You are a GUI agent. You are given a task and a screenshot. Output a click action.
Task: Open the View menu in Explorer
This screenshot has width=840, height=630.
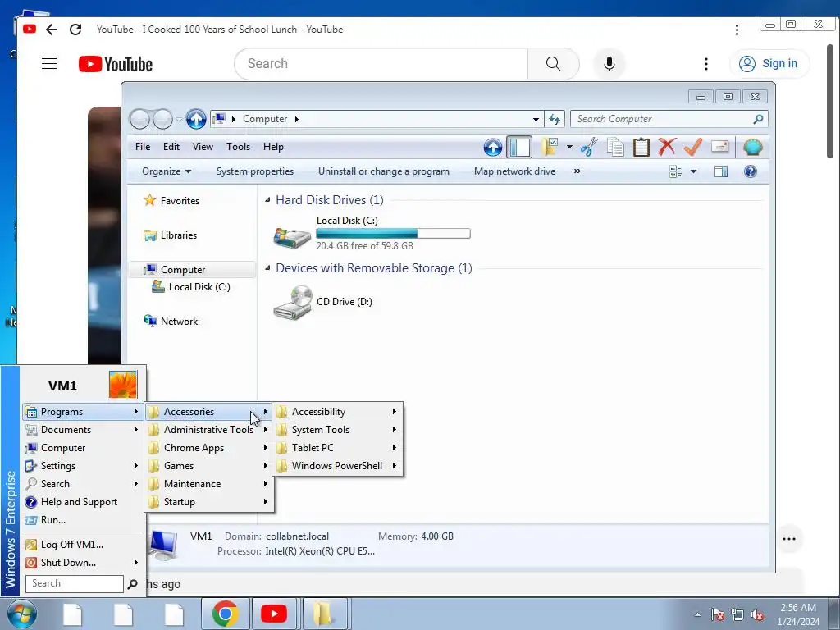[203, 147]
